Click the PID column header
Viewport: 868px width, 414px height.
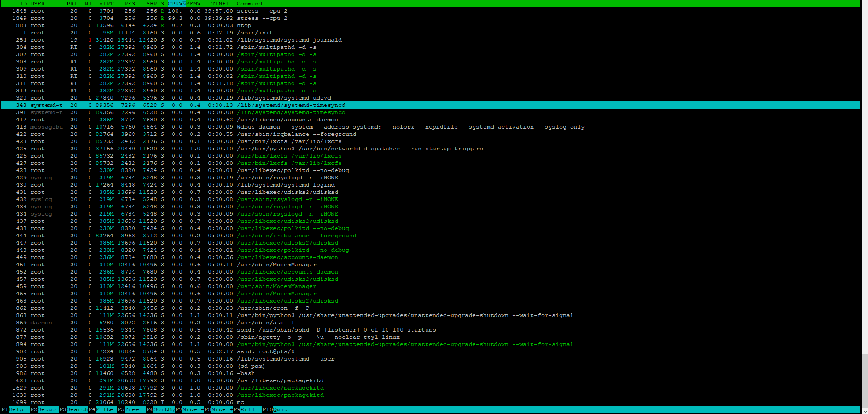(21, 4)
